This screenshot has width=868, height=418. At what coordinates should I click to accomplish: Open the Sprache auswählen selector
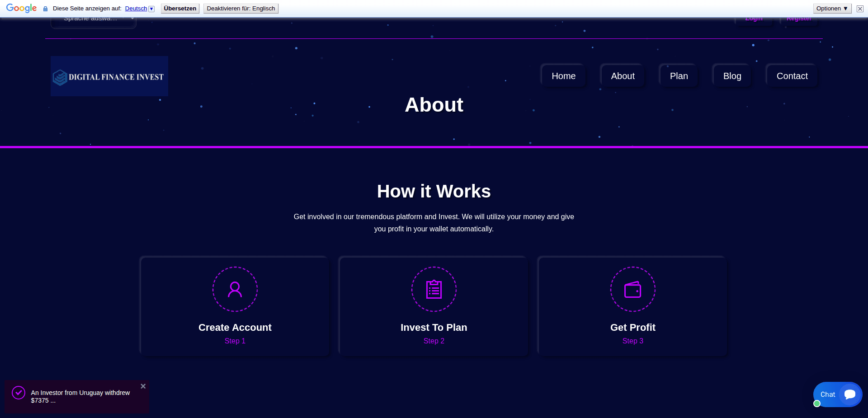93,19
